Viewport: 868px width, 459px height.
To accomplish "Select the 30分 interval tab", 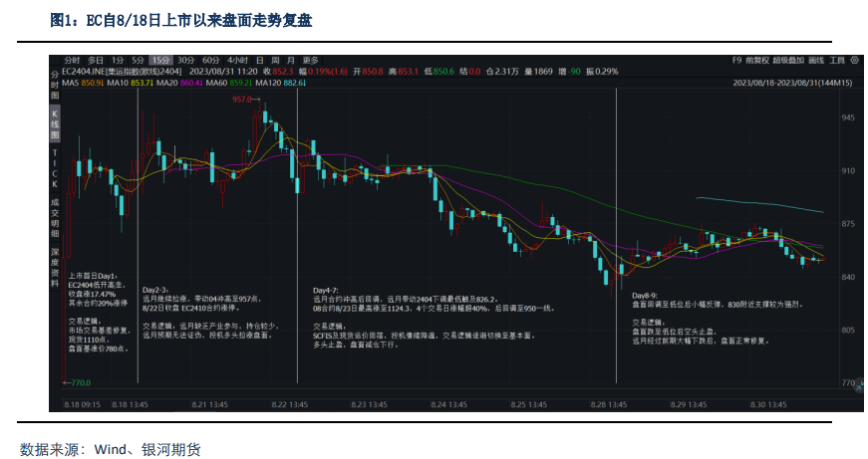I will (186, 61).
